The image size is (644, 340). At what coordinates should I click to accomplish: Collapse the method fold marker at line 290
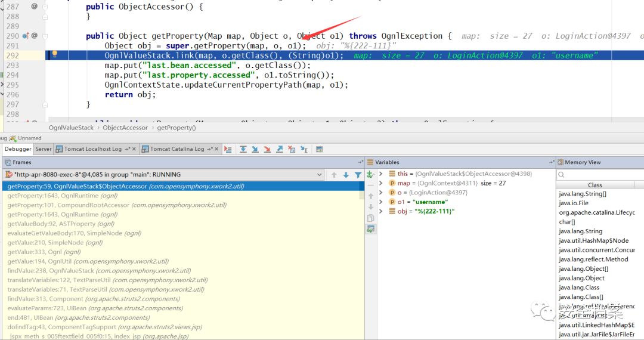pyautogui.click(x=45, y=36)
